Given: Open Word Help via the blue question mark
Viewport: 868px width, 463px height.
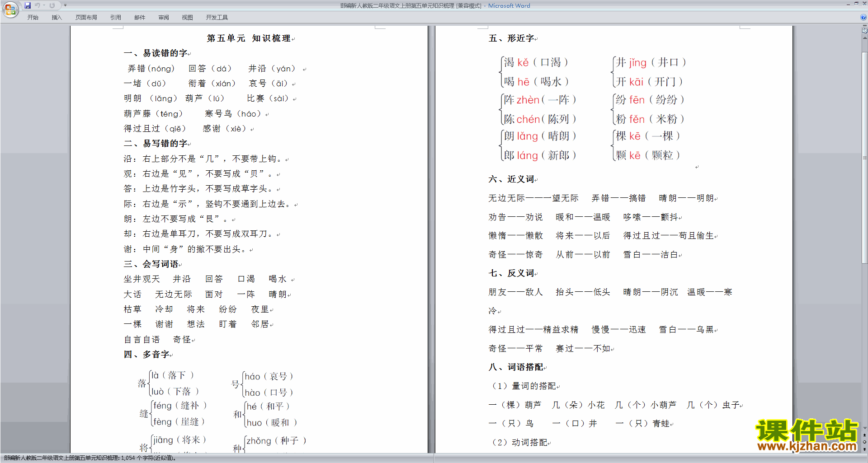Looking at the screenshot, I should 863,17.
